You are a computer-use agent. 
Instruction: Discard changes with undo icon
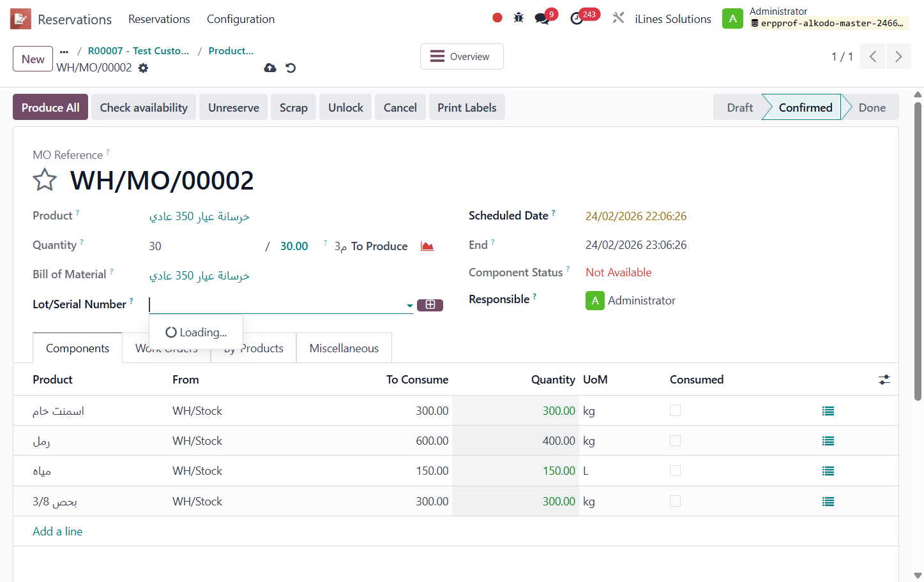pyautogui.click(x=291, y=68)
